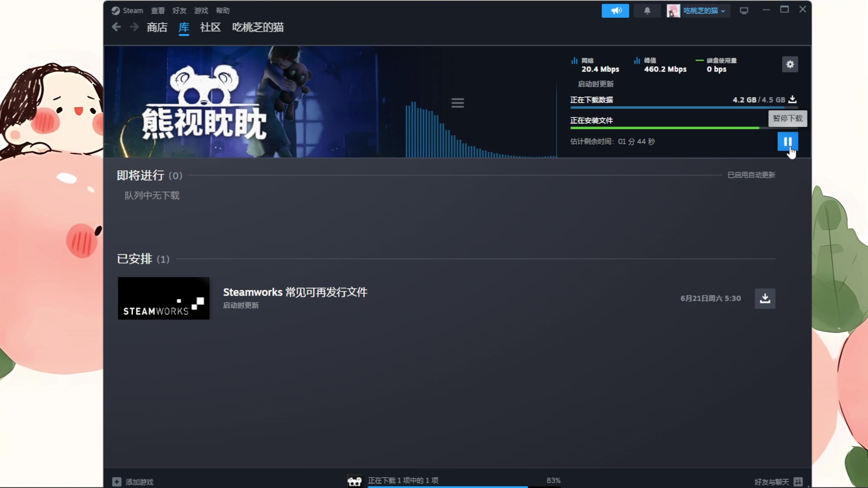Click the 队列中无下载 message
The height and width of the screenshot is (488, 868).
[x=152, y=196]
